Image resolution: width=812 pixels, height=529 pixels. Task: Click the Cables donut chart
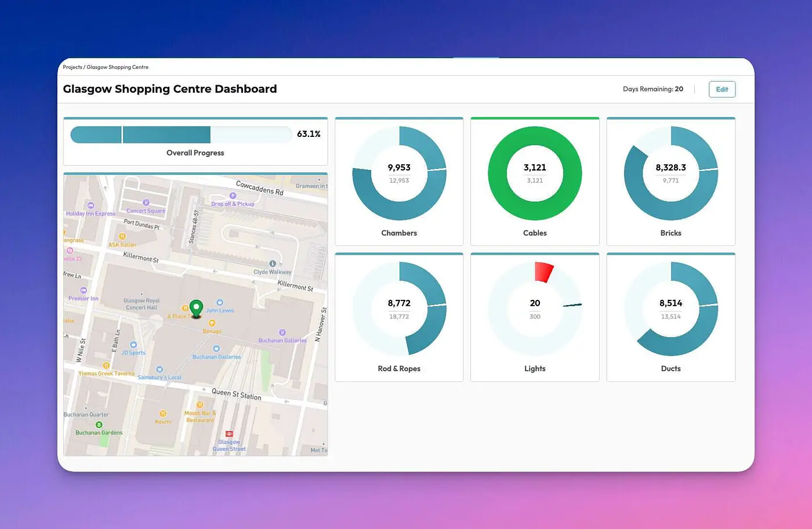(x=534, y=172)
